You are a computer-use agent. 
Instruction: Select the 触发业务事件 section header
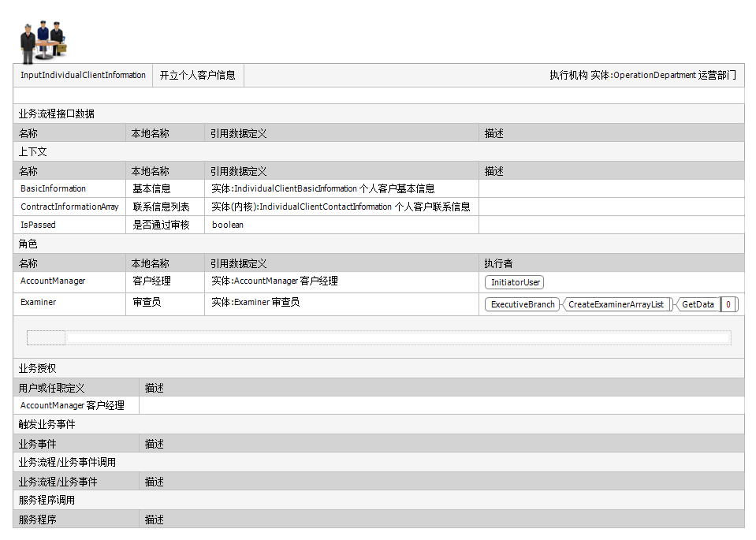(378, 424)
